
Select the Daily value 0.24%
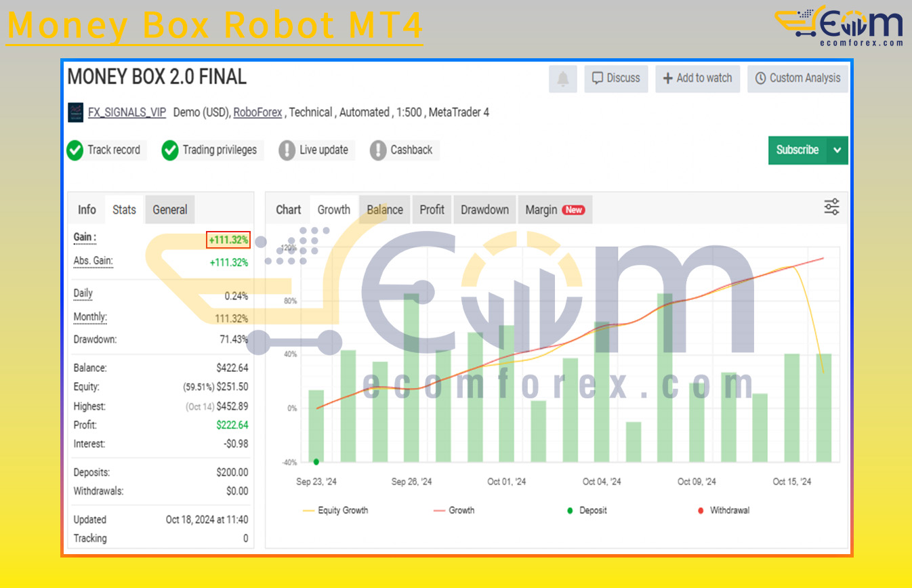coord(236,296)
